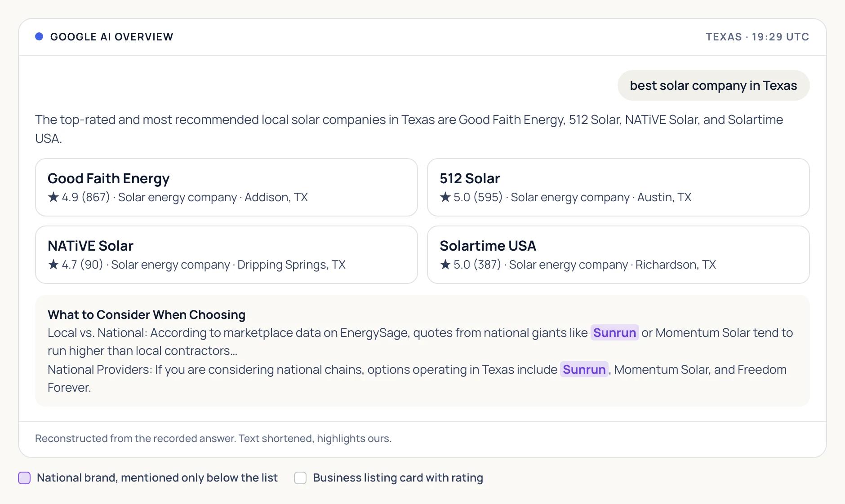Click the 'GOOGLE AI OVERVIEW' header title
Viewport: 845px width, 504px height.
coord(112,37)
